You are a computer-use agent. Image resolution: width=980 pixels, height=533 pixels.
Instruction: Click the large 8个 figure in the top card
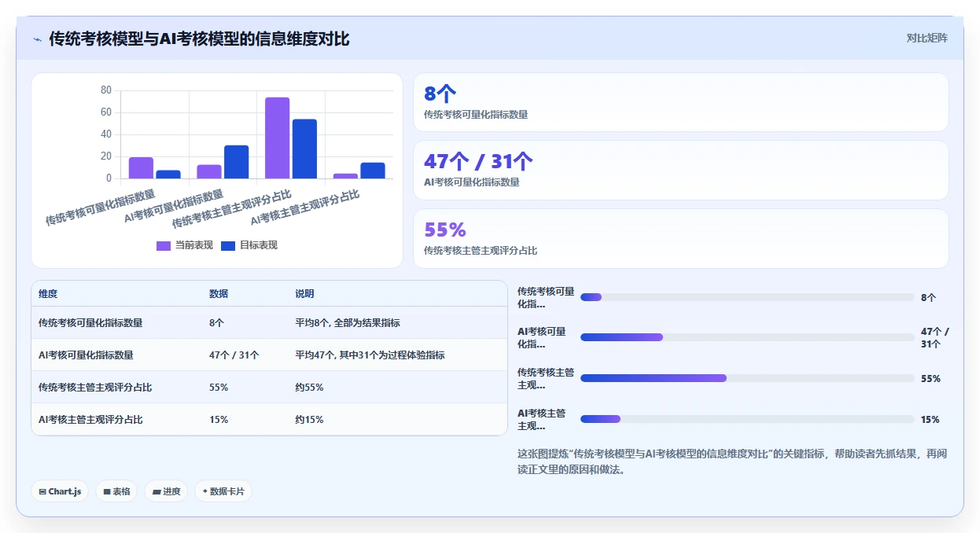pos(440,94)
